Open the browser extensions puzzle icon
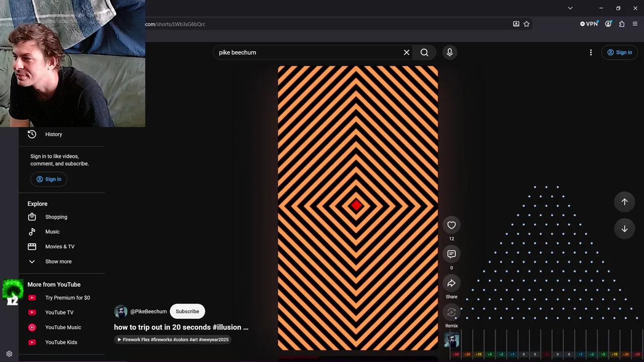Viewport: 644px width, 362px height. click(622, 24)
